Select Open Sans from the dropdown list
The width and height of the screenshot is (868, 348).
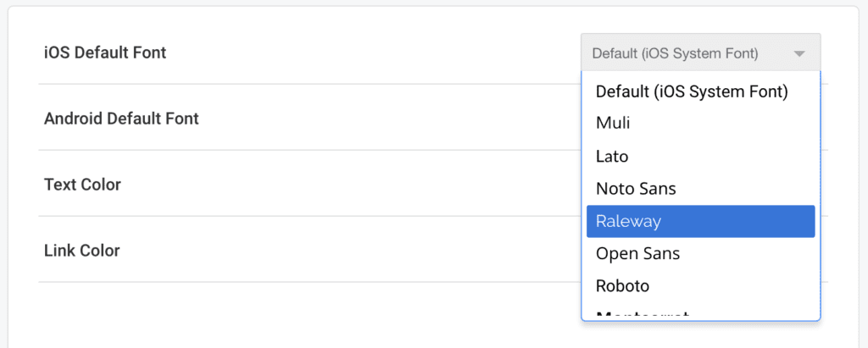(637, 253)
